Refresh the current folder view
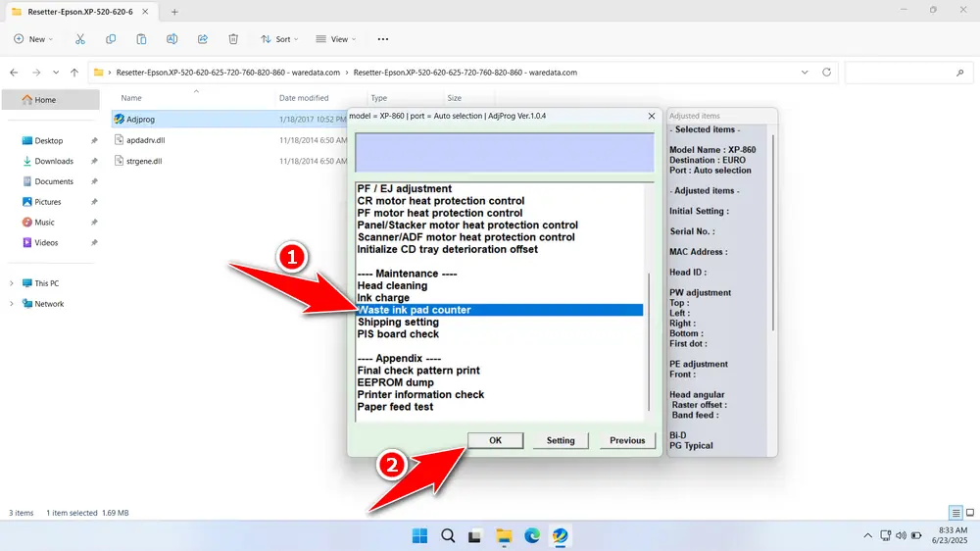 (x=826, y=73)
